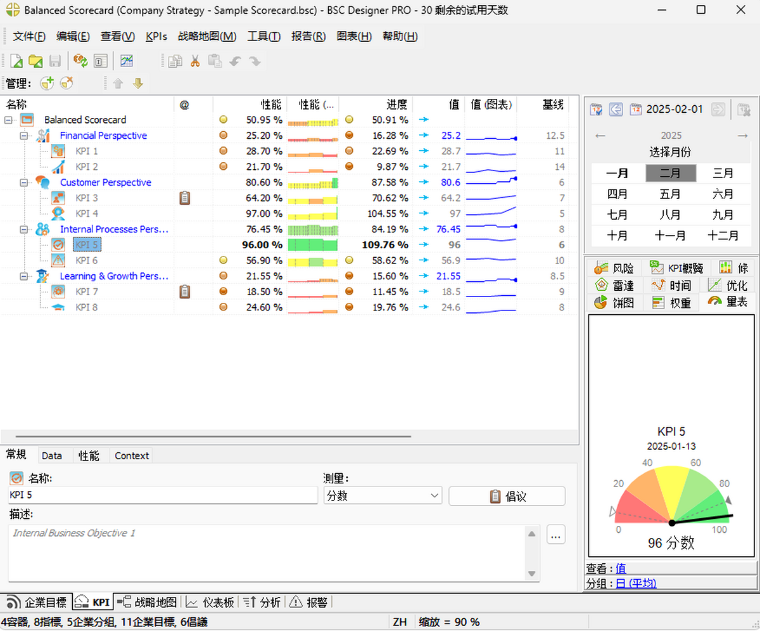Copy selected item via toolbar
The height and width of the screenshot is (631, 760).
click(x=175, y=61)
